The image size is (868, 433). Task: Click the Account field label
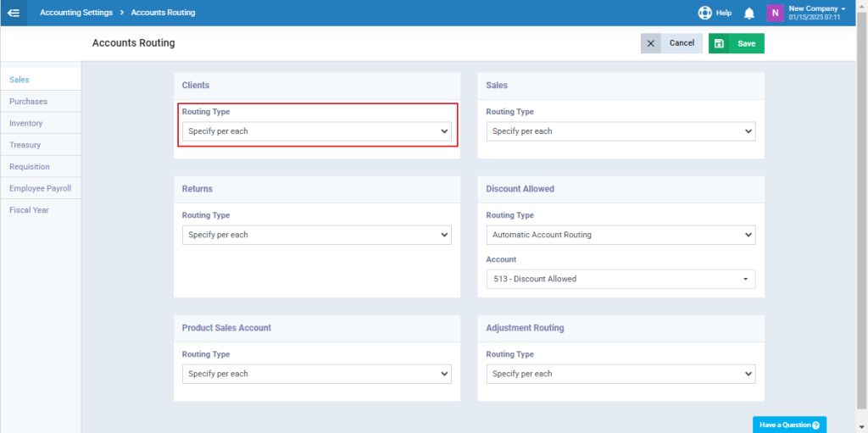coord(501,259)
